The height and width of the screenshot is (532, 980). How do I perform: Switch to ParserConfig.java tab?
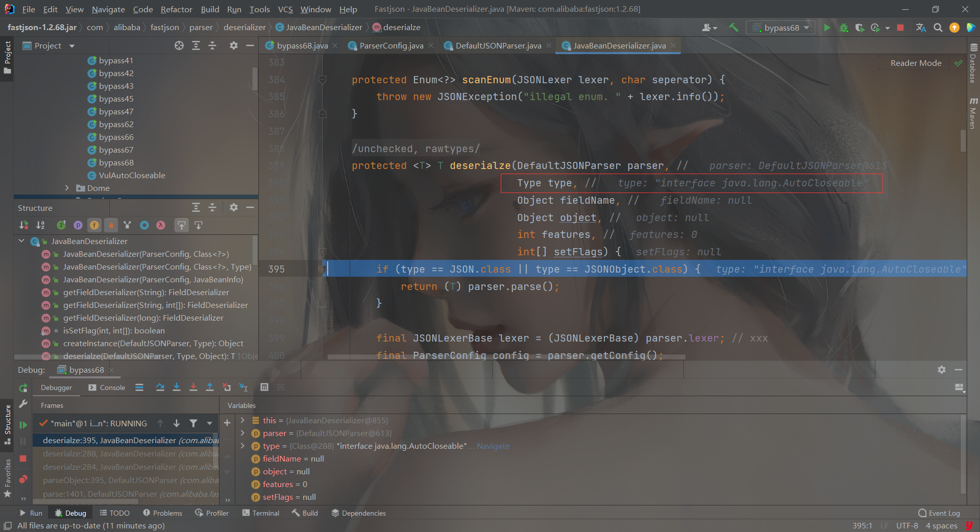391,45
